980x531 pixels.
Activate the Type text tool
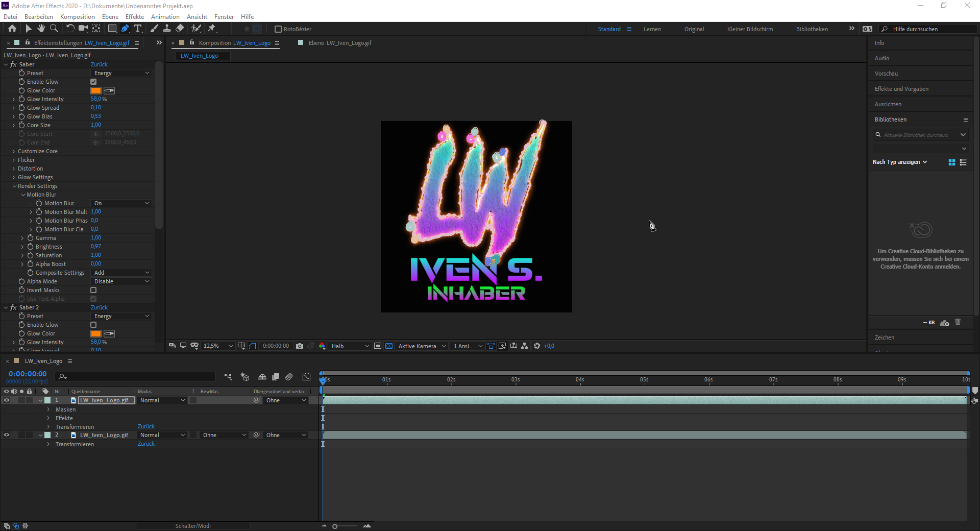point(138,29)
